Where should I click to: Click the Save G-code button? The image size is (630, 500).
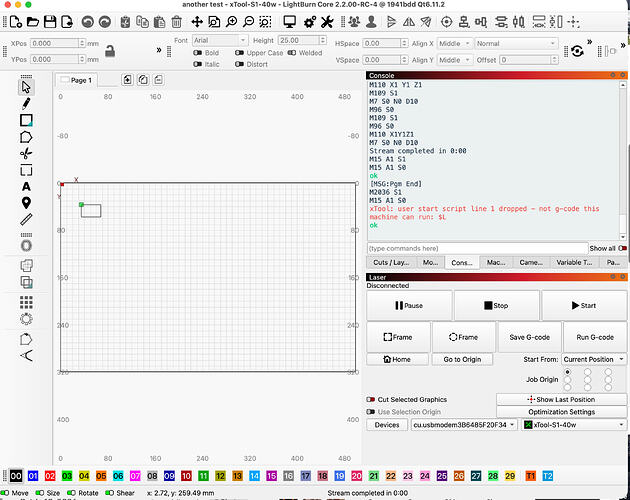[530, 337]
